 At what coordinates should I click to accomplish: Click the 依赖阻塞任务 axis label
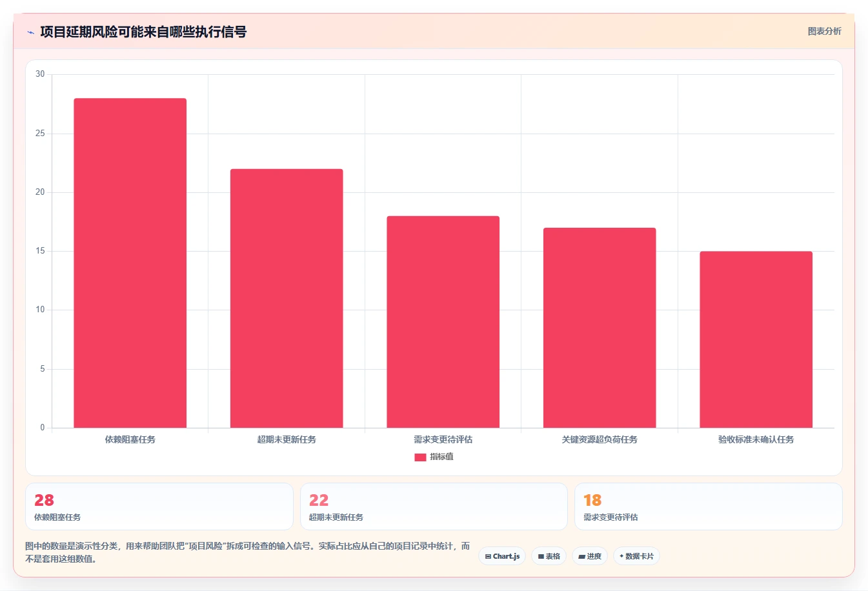click(x=130, y=439)
